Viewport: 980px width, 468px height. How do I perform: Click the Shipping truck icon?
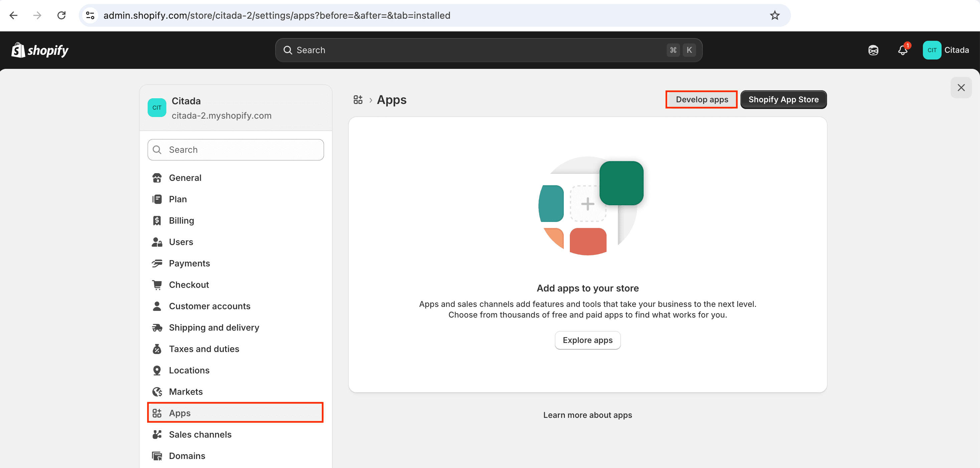pyautogui.click(x=157, y=328)
